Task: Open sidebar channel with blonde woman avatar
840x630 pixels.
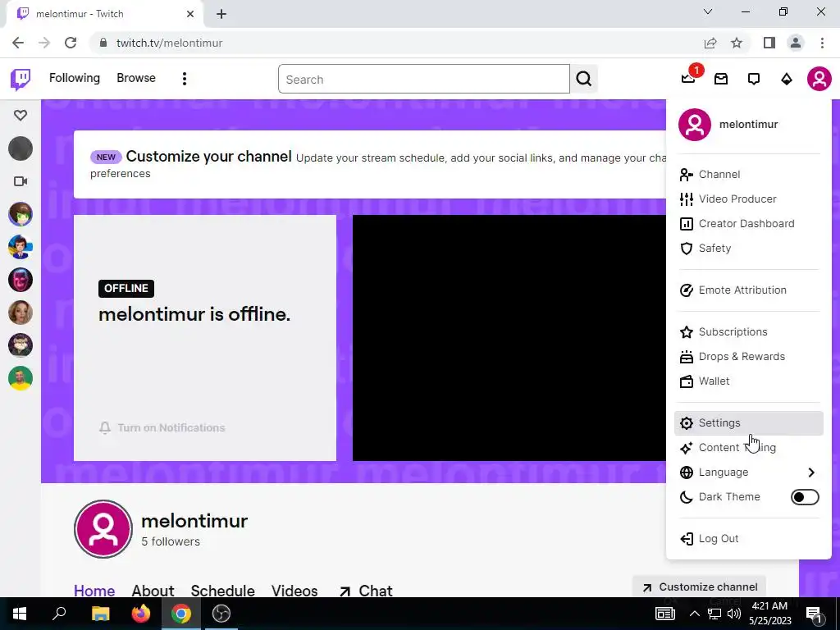Action: pyautogui.click(x=21, y=313)
